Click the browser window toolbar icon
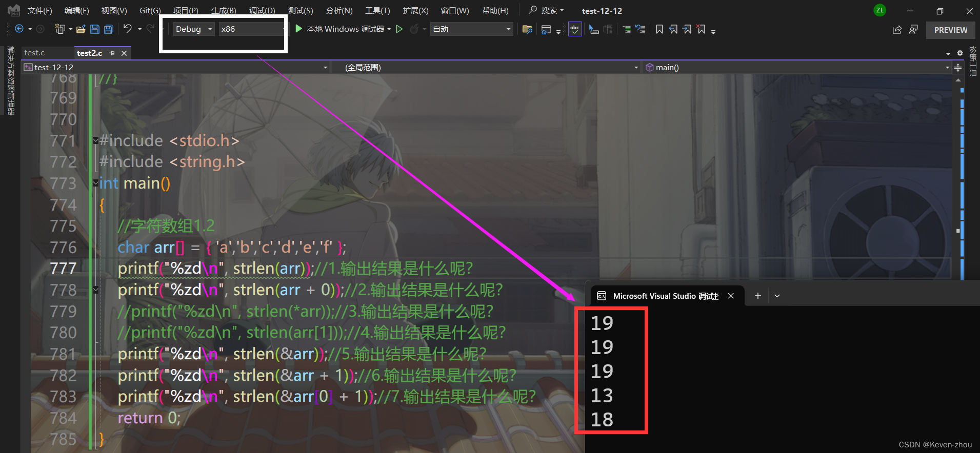Viewport: 980px width, 453px height. tap(546, 30)
